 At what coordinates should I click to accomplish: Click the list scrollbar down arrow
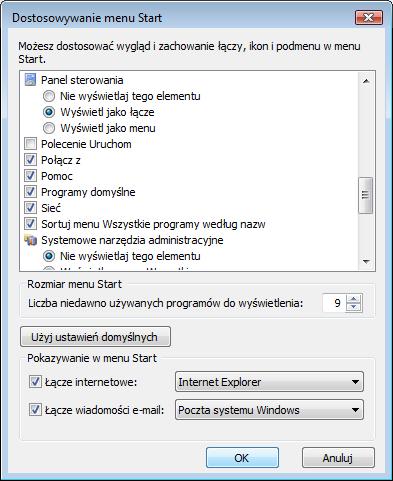[x=366, y=262]
